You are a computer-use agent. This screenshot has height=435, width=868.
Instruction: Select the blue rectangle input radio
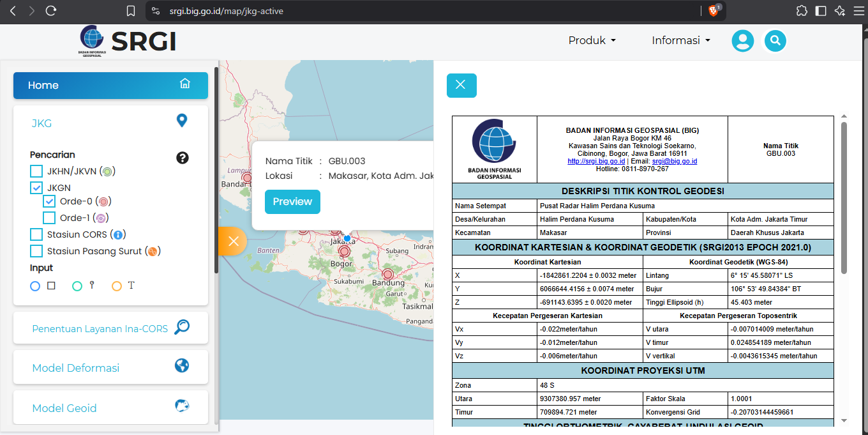[x=35, y=286]
